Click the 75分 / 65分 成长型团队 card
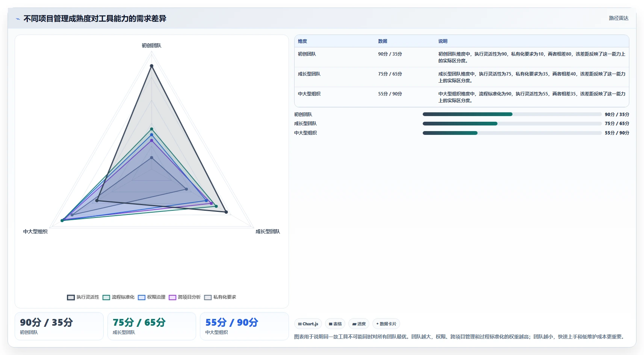 (152, 326)
